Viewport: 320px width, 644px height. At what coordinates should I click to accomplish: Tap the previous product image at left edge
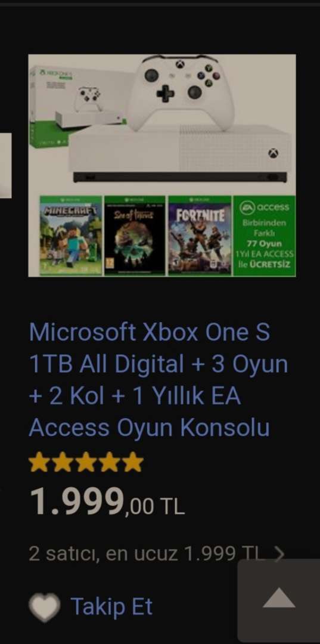6,165
